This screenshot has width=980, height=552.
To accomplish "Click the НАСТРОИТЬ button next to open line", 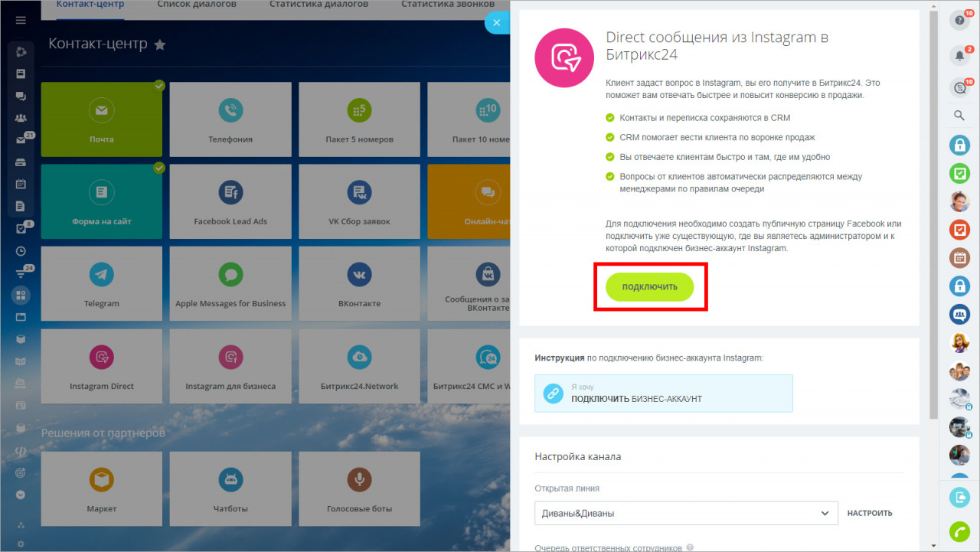I will 870,513.
